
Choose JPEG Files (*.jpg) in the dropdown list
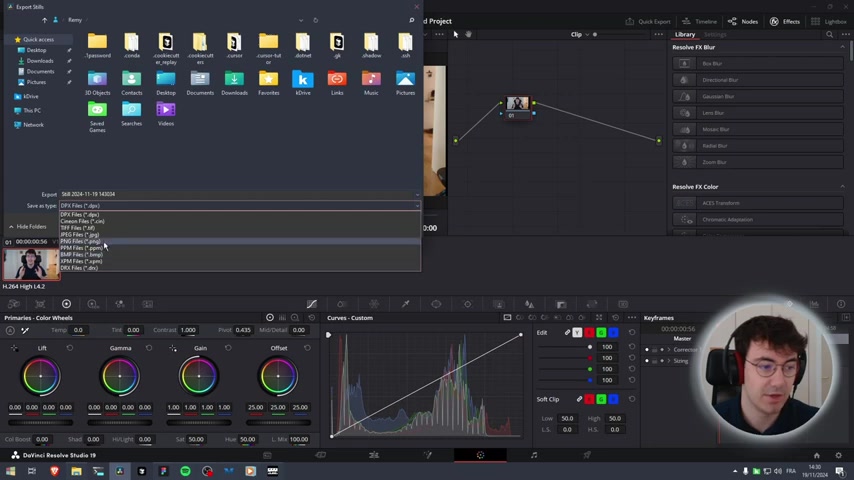(x=80, y=235)
